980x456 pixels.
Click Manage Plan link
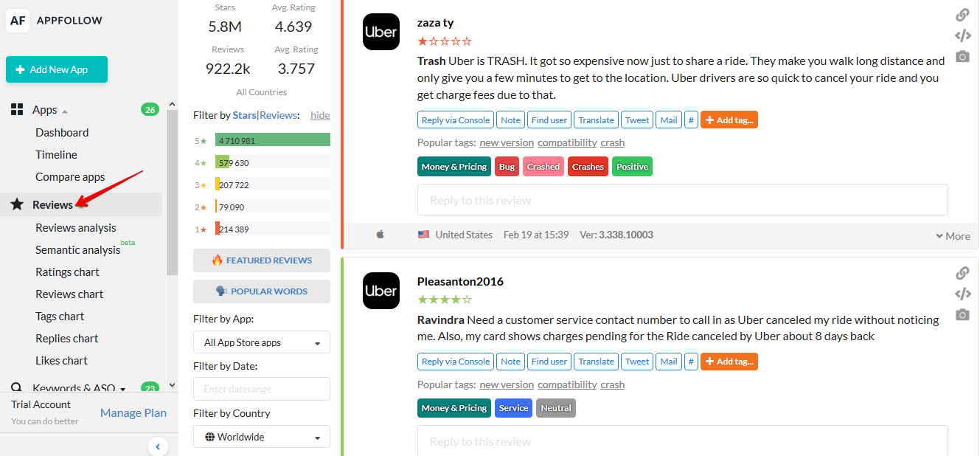click(x=133, y=413)
